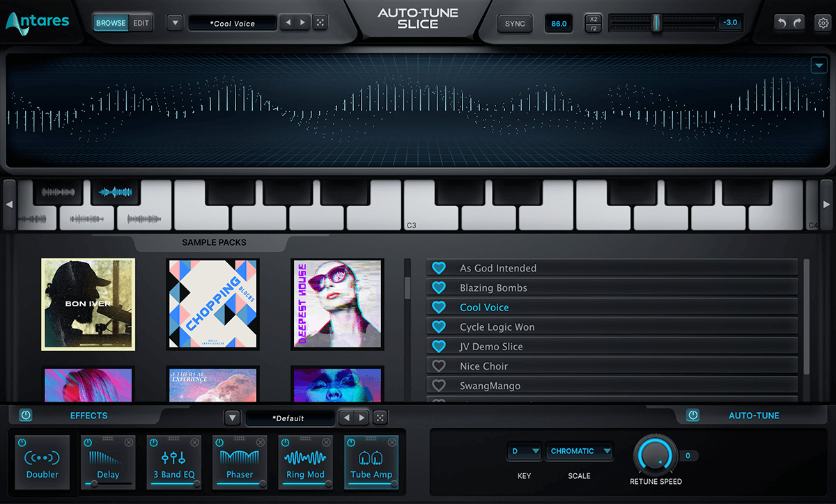Remove the Phaser effect with X

click(x=260, y=443)
